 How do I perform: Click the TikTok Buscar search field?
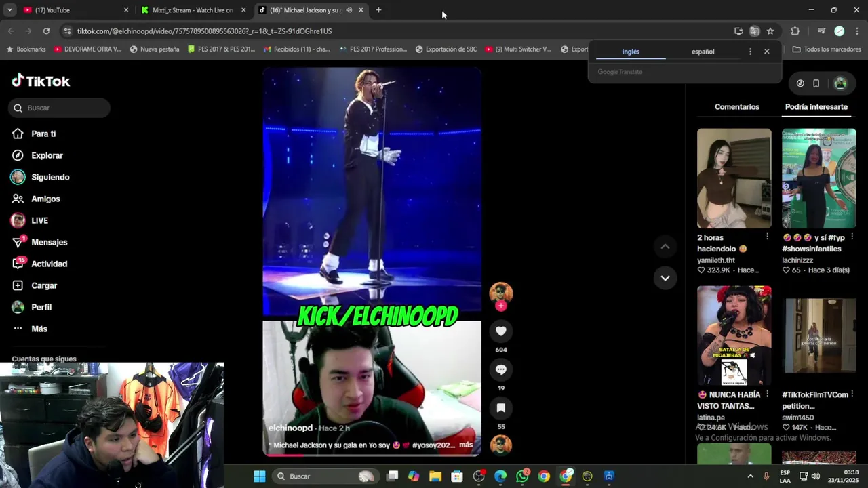60,108
